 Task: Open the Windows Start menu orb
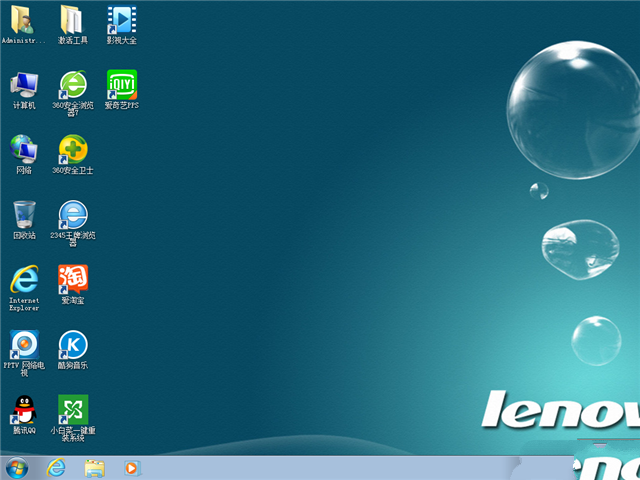(x=17, y=467)
